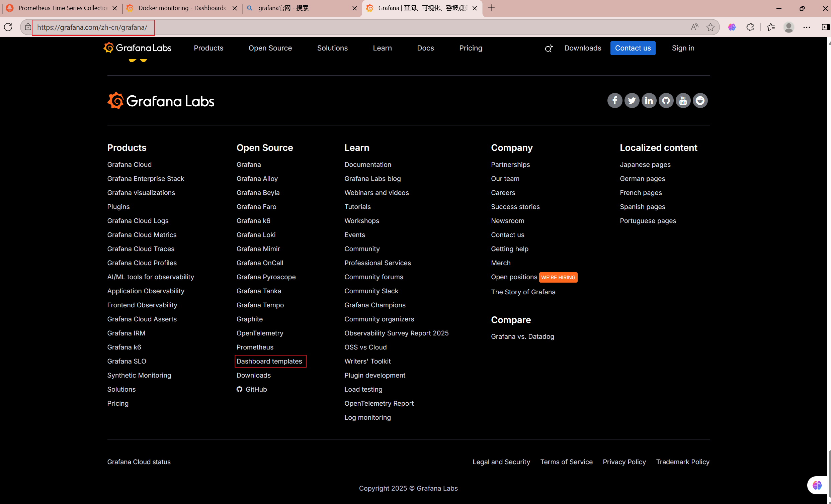This screenshot has width=831, height=504.
Task: Click the blue Contact us button
Action: tap(633, 48)
